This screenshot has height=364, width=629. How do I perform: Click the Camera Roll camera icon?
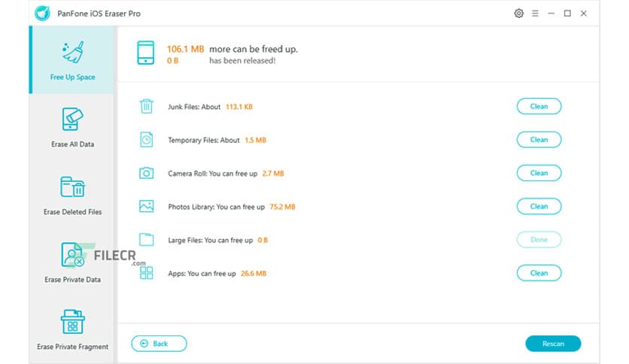tap(146, 173)
